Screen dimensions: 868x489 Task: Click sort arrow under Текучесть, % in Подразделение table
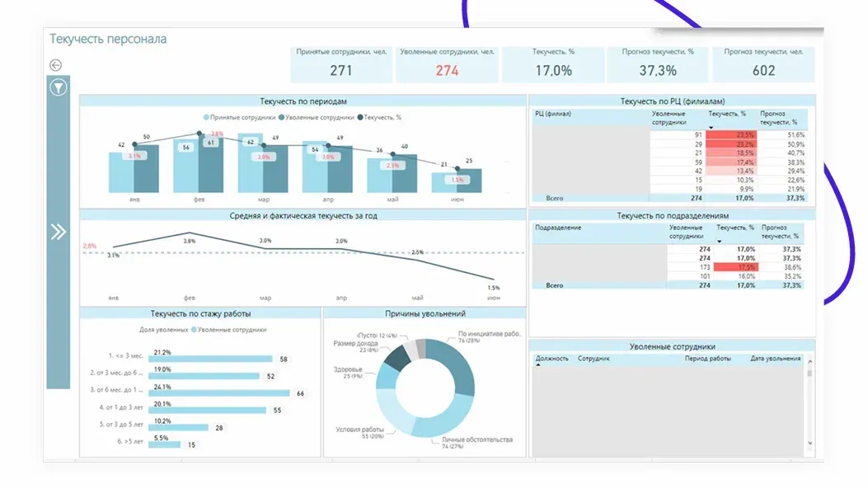719,242
